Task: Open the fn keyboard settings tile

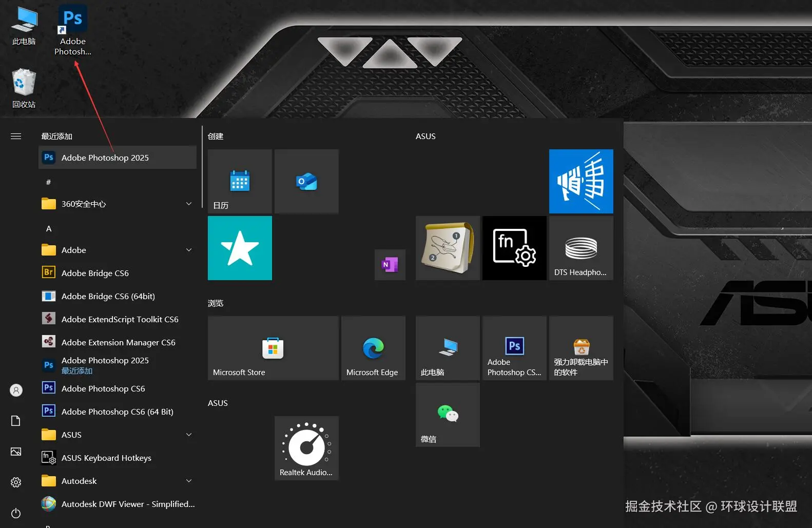Action: pyautogui.click(x=514, y=248)
